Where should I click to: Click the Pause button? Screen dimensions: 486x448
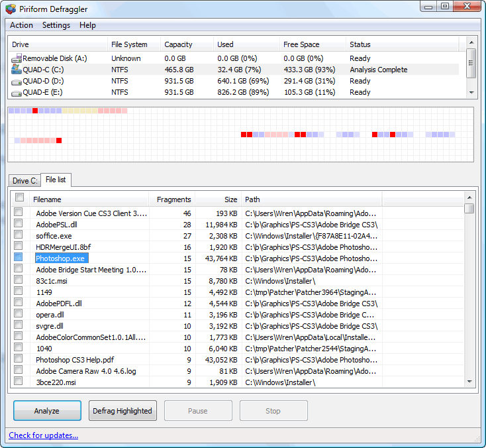(x=198, y=411)
